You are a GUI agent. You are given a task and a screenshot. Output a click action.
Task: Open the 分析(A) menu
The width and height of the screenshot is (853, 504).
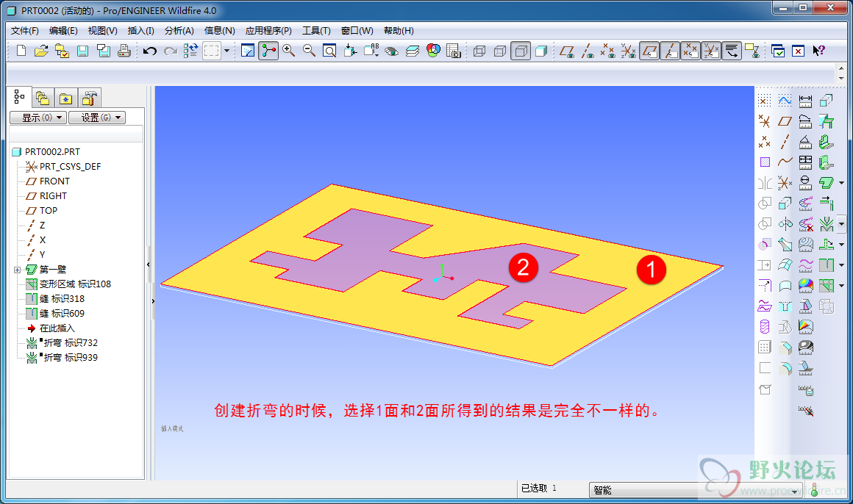click(179, 31)
